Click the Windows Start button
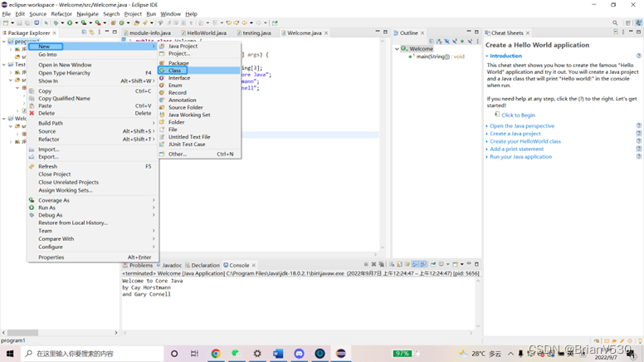This screenshot has width=644, height=362. pos(10,354)
